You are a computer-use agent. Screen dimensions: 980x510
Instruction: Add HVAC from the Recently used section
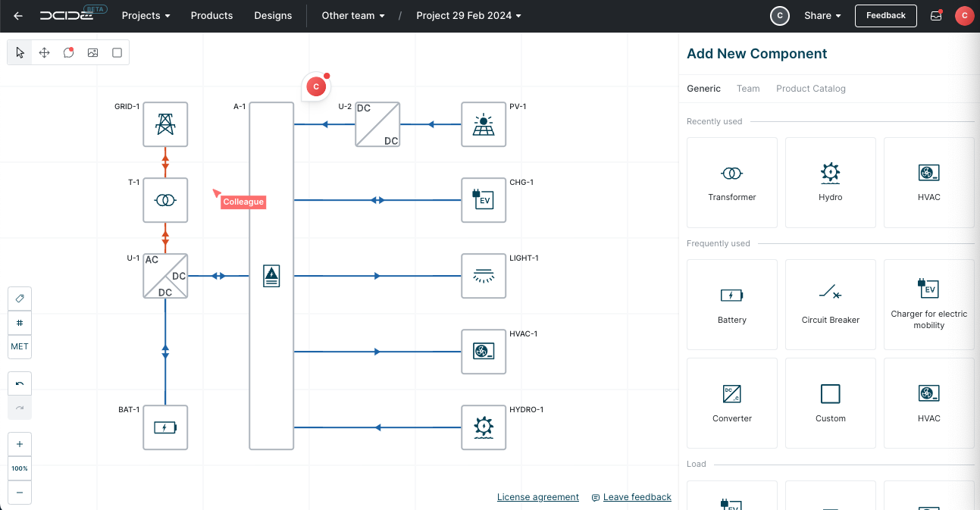click(929, 183)
